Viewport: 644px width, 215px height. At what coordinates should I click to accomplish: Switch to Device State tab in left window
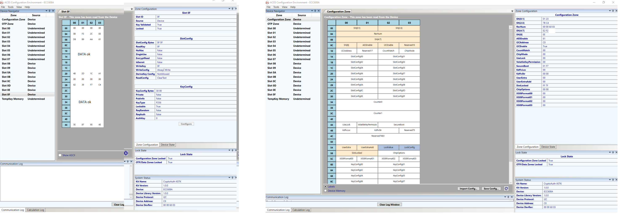click(168, 145)
